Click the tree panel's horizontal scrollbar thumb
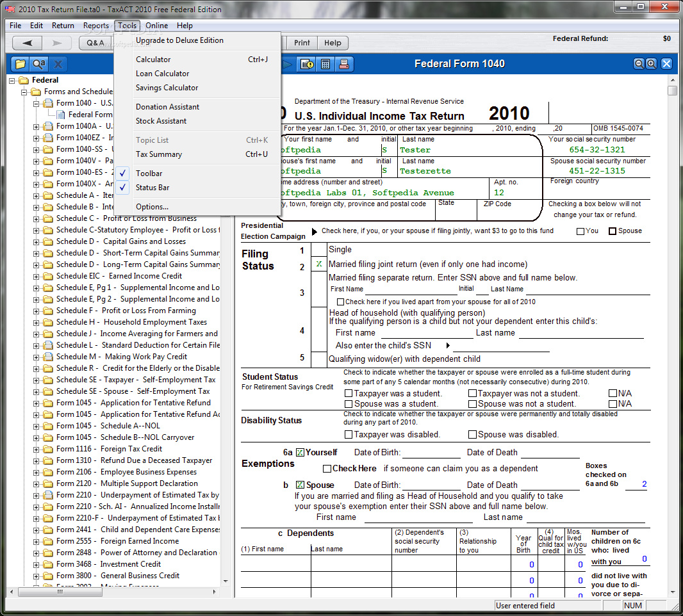This screenshot has height=616, width=683. tap(60, 592)
